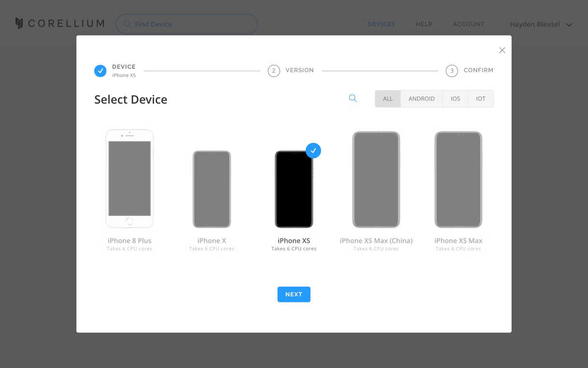Show only IoT devices

click(x=481, y=99)
